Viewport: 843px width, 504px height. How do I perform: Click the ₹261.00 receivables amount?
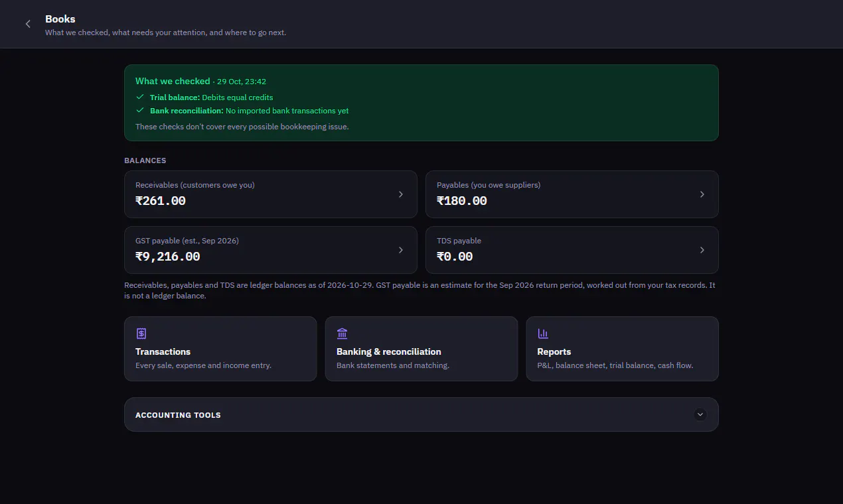tap(161, 201)
